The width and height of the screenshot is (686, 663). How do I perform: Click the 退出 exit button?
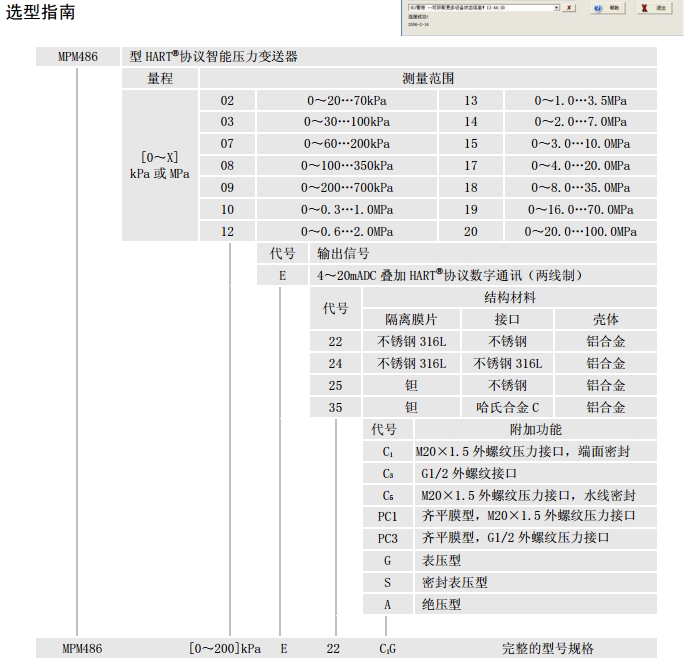tap(652, 8)
